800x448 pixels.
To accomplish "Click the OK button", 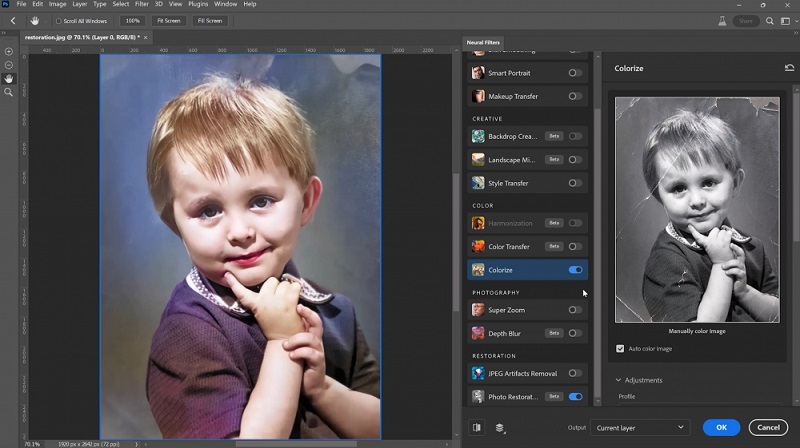I will click(721, 427).
